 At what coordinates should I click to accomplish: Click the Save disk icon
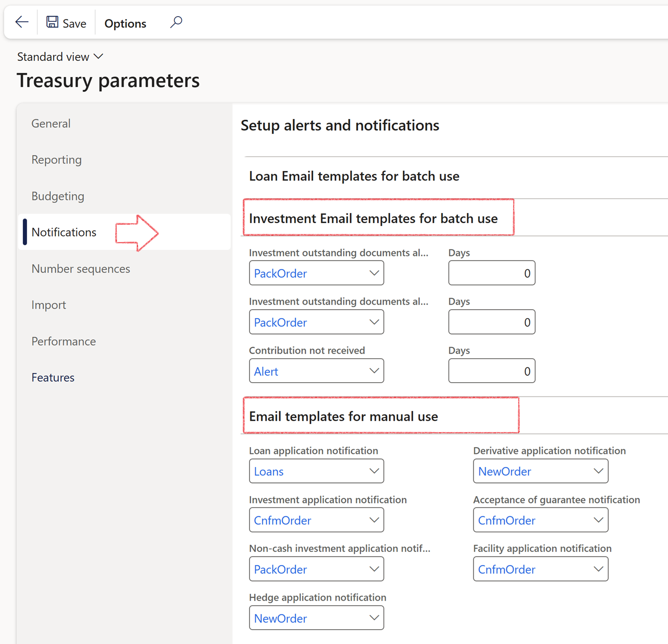coord(52,22)
